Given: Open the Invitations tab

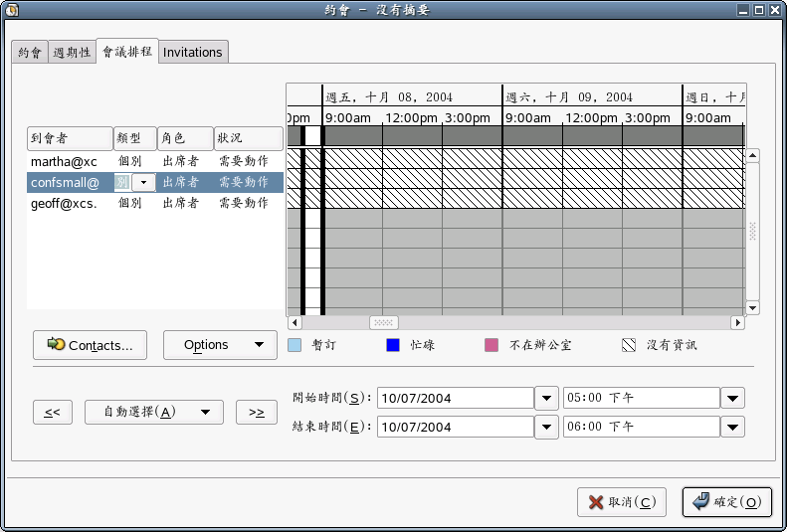Looking at the screenshot, I should pyautogui.click(x=193, y=52).
